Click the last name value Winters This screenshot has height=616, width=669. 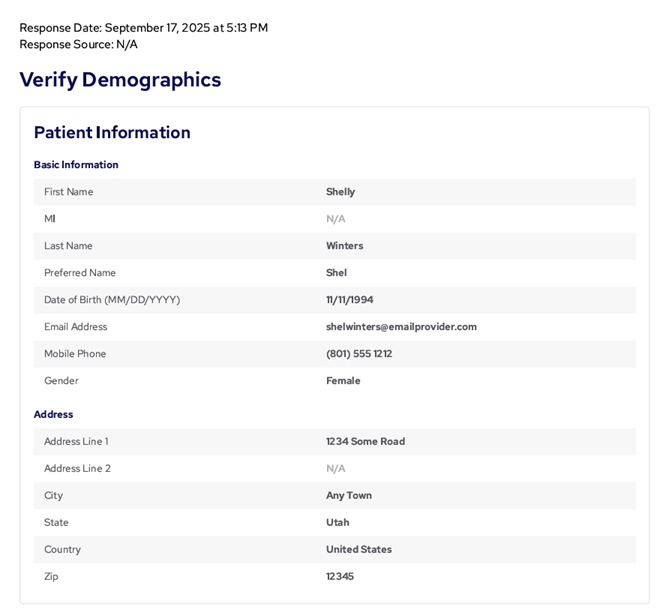(x=344, y=246)
